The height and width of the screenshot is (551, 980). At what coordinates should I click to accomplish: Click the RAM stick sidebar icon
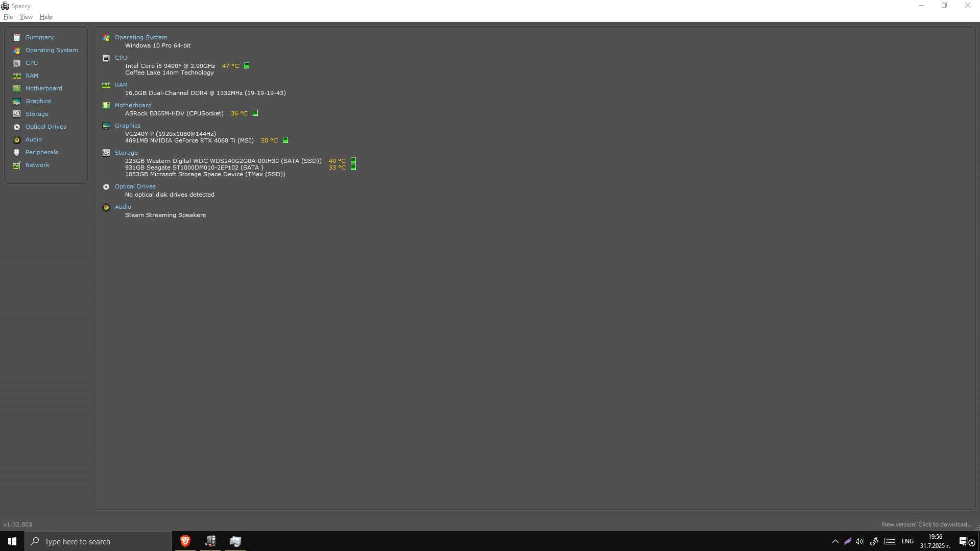[x=17, y=76]
